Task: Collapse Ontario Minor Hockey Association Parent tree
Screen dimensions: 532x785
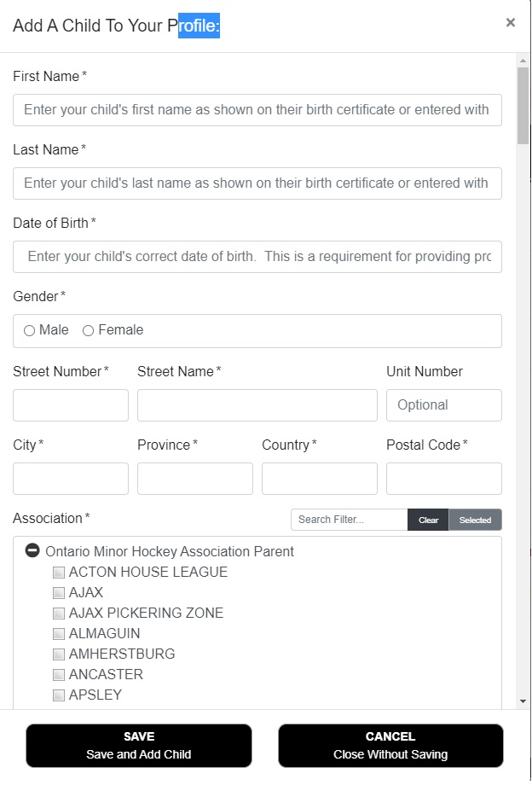Action: coord(32,551)
